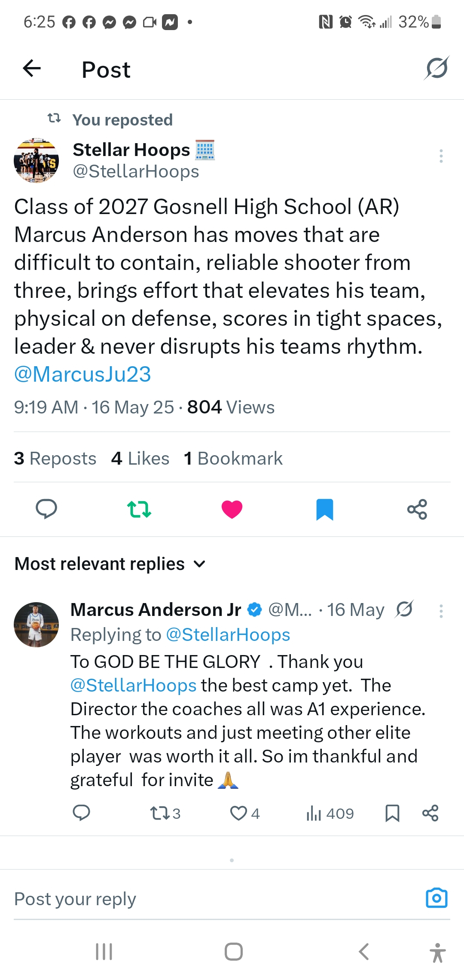464x980 pixels.
Task: Open the Grok icon in the header
Action: 437,68
